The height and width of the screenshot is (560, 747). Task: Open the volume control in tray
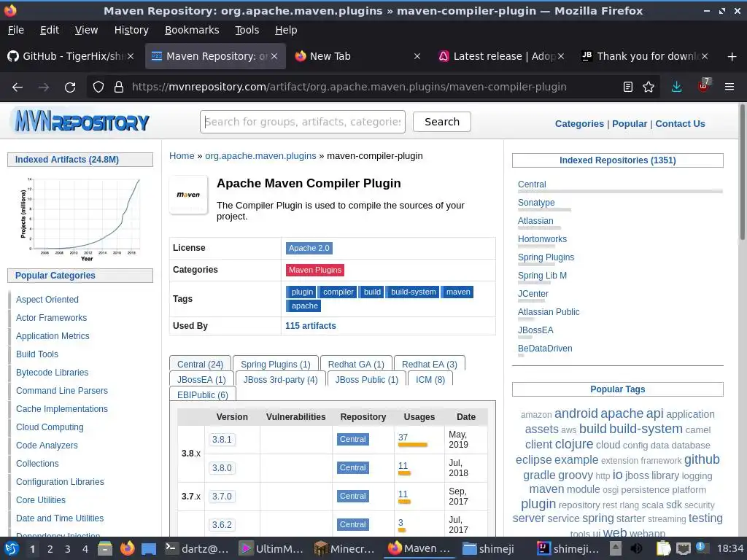tap(636, 549)
